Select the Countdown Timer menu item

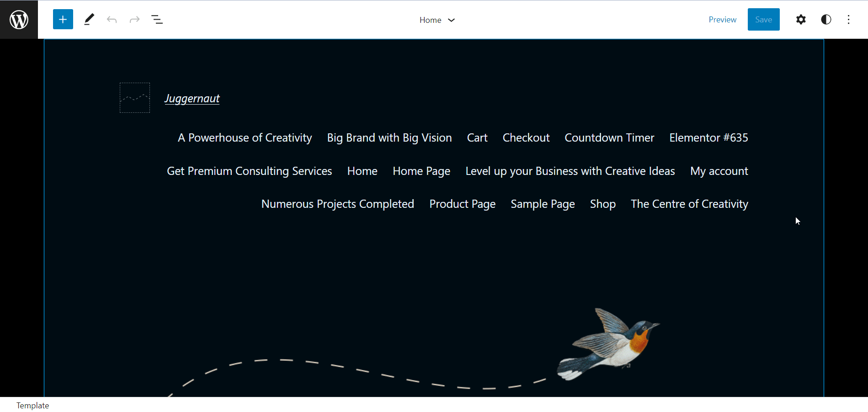pyautogui.click(x=609, y=138)
